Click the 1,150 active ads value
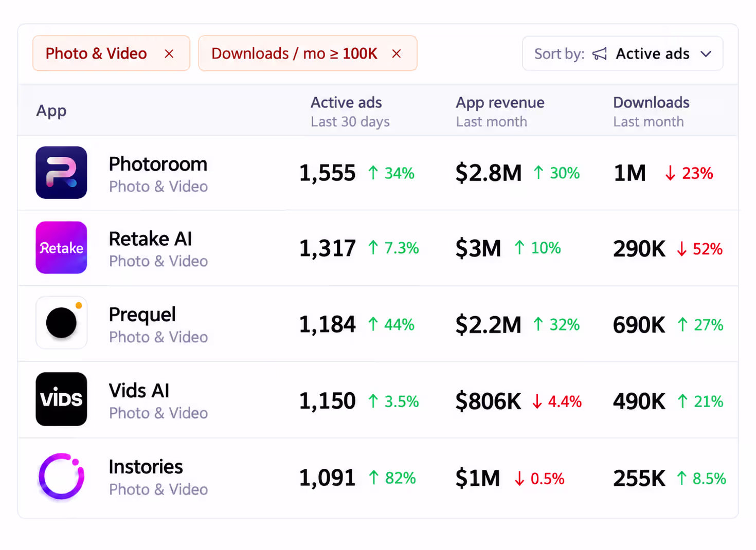Screen dimensions: 756x550 tap(328, 401)
